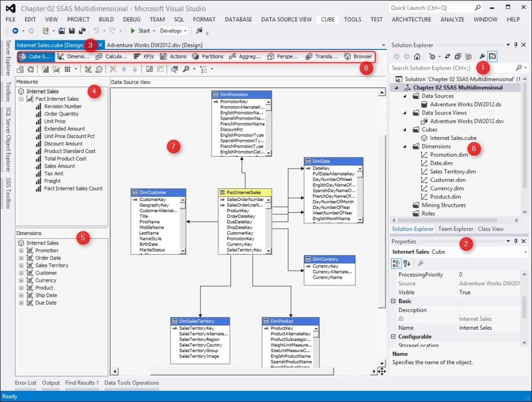Open the Start button dropdown arrow
This screenshot has height=402, width=532.
[154, 31]
